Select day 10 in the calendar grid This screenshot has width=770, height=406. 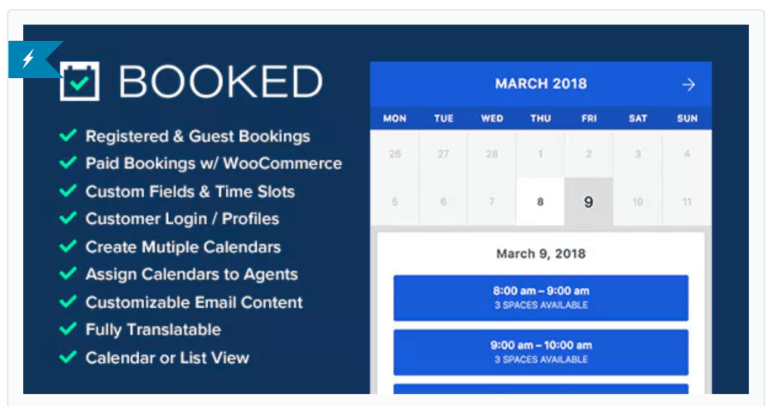[637, 201]
